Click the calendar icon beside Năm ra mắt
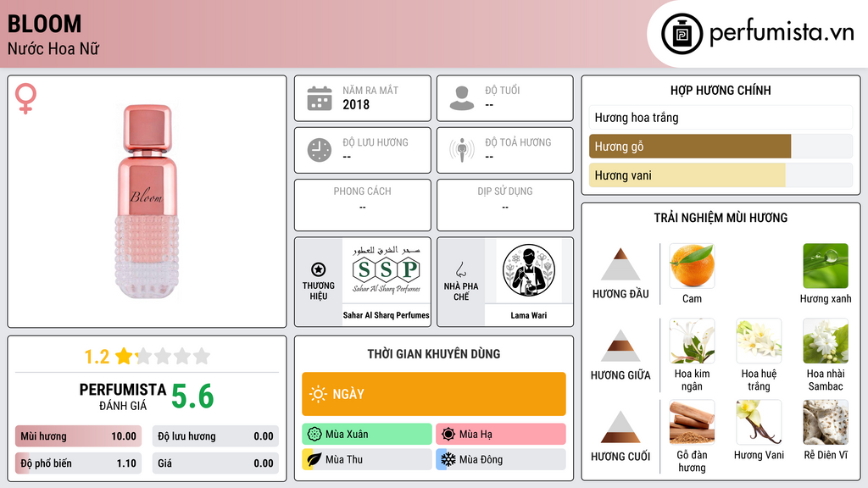Screen dimensions: 868x488 pyautogui.click(x=320, y=98)
